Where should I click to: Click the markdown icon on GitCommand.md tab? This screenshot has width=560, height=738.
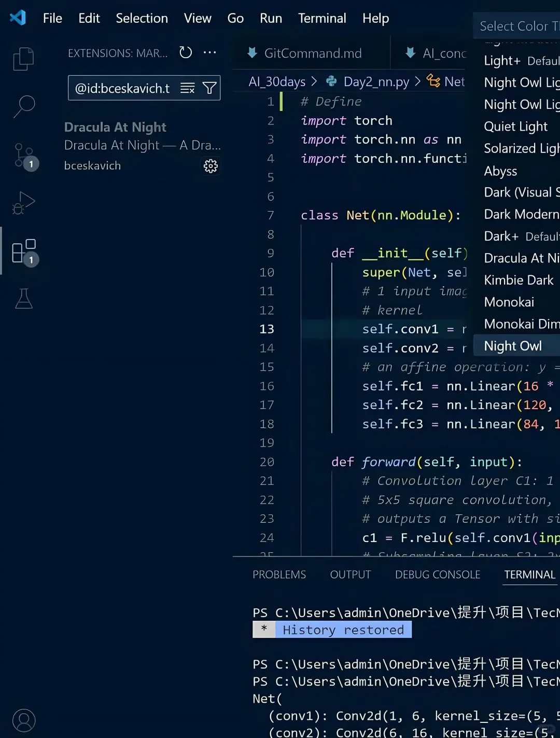pyautogui.click(x=253, y=53)
